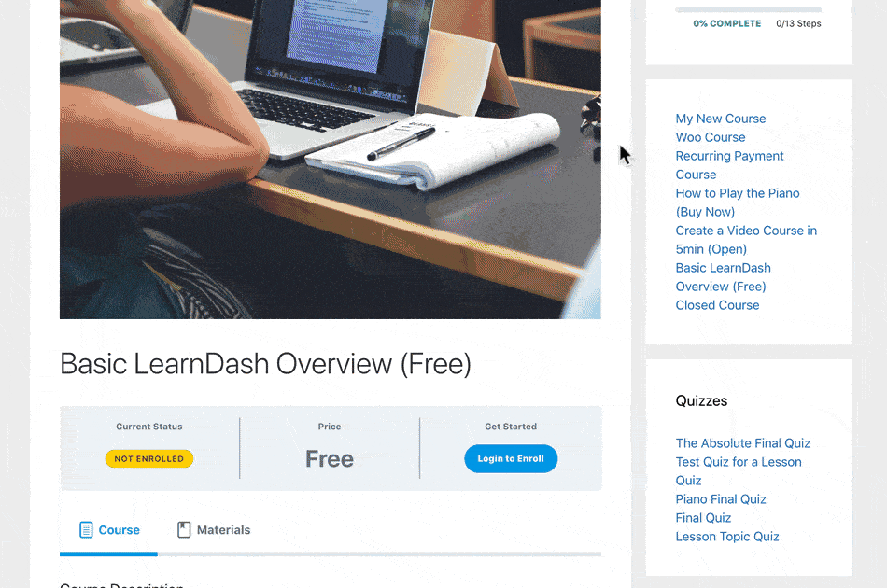This screenshot has height=588, width=887.
Task: Open the Piano Final Quiz link
Action: pos(721,499)
